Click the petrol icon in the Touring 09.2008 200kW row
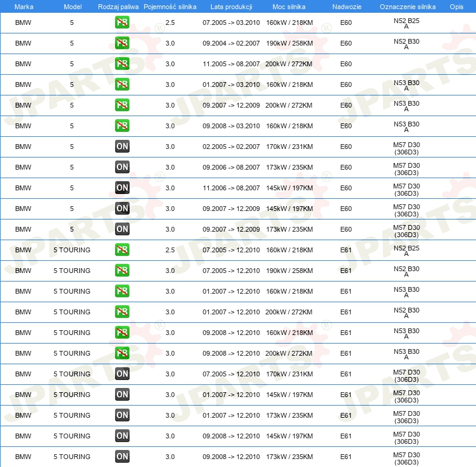476x467 pixels. coord(122,353)
